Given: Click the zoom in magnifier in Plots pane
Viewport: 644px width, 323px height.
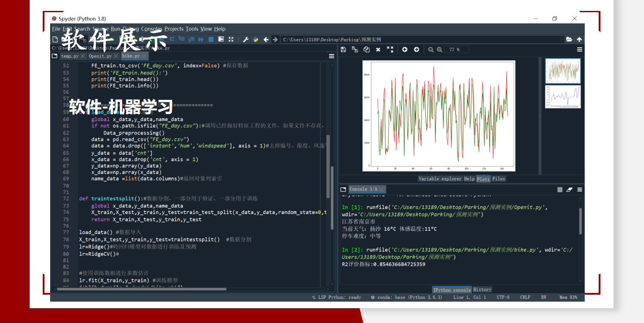Looking at the screenshot, I should click(440, 50).
